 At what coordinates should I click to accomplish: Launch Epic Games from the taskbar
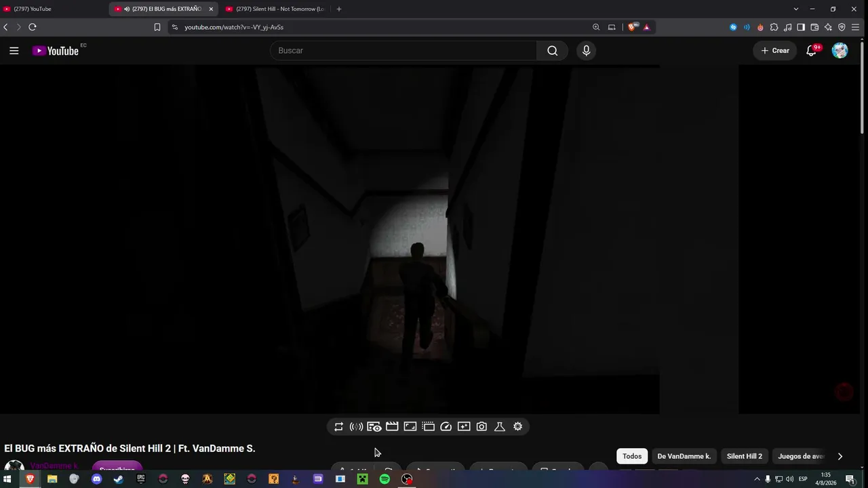pos(141,479)
